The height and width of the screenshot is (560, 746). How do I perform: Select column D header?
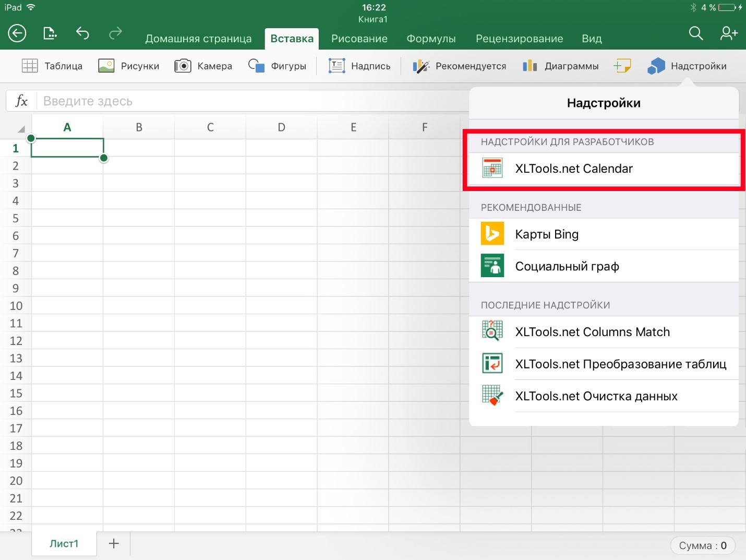tap(282, 127)
